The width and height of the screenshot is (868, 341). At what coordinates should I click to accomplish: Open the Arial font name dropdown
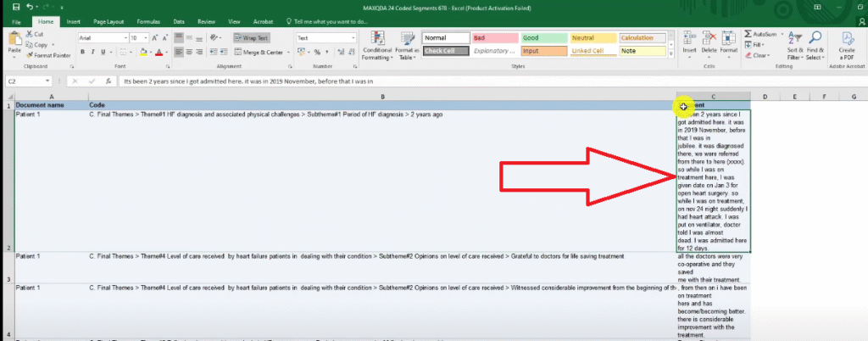point(125,38)
